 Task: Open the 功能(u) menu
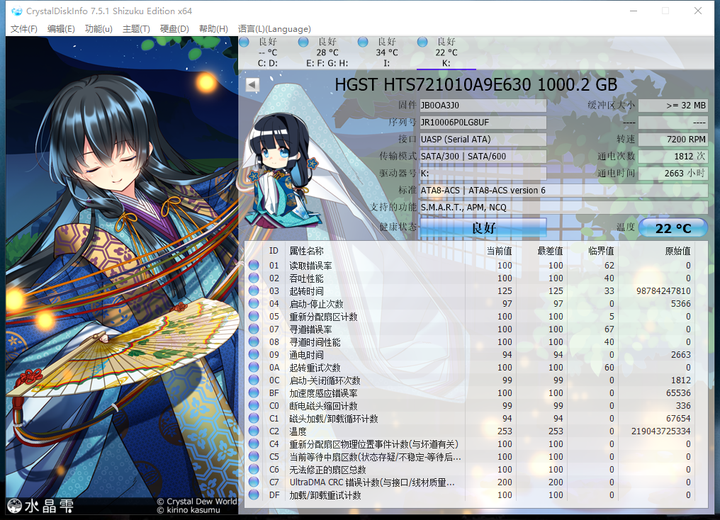click(x=99, y=29)
